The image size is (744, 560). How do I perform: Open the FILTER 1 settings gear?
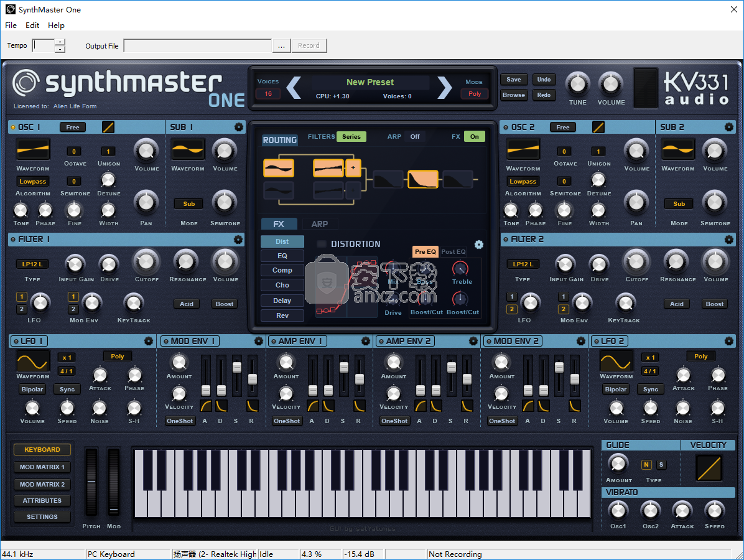pos(238,240)
